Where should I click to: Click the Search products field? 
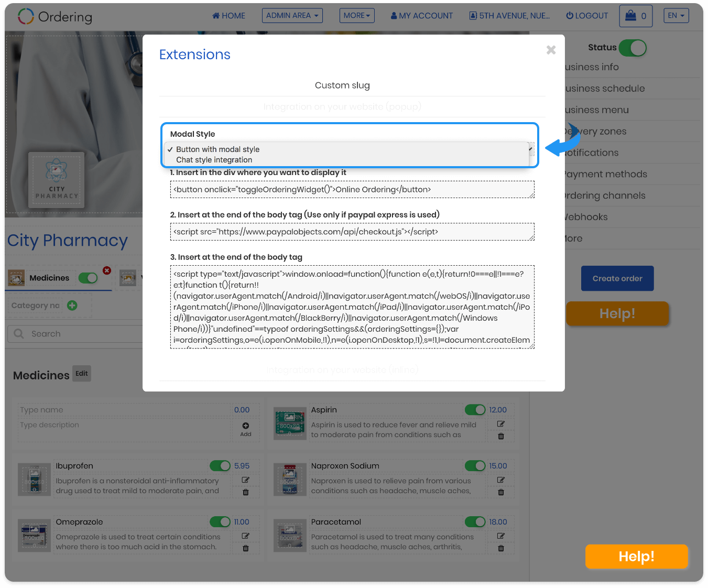coord(75,334)
